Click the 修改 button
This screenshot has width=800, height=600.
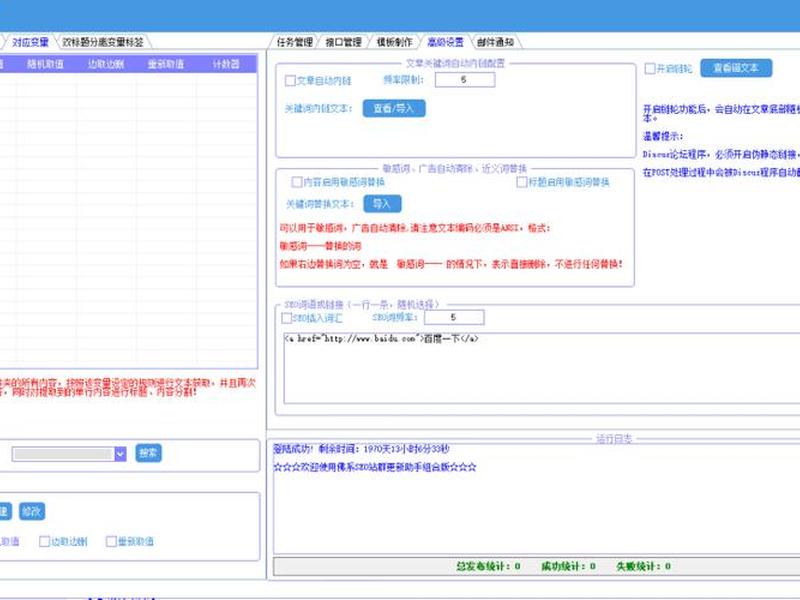coord(32,511)
